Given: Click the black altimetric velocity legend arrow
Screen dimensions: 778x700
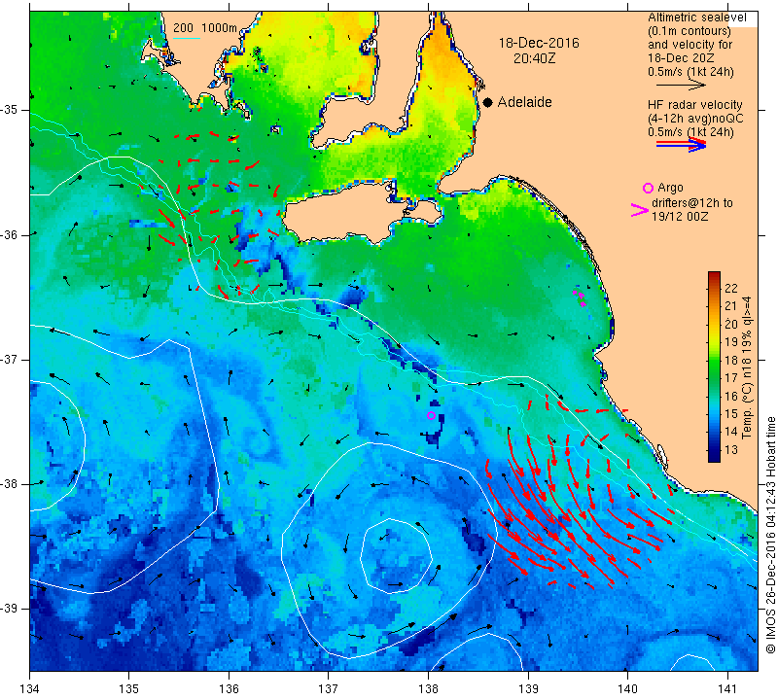Looking at the screenshot, I should coord(681,86).
